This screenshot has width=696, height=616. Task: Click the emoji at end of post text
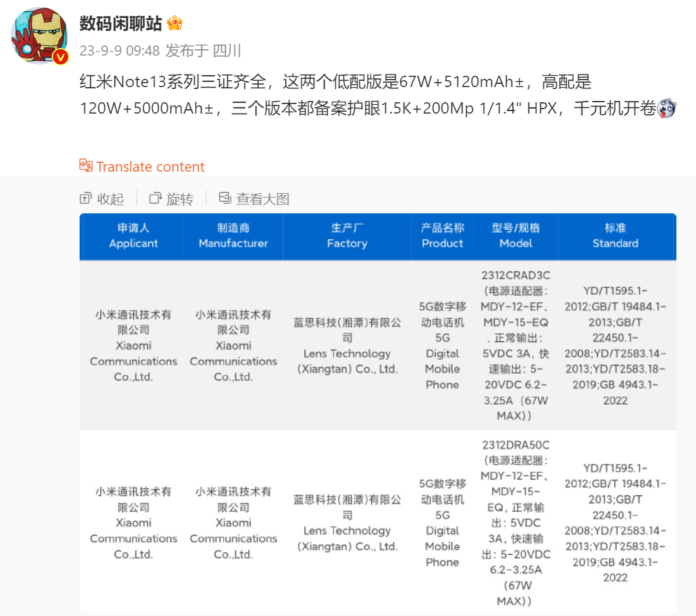(667, 108)
